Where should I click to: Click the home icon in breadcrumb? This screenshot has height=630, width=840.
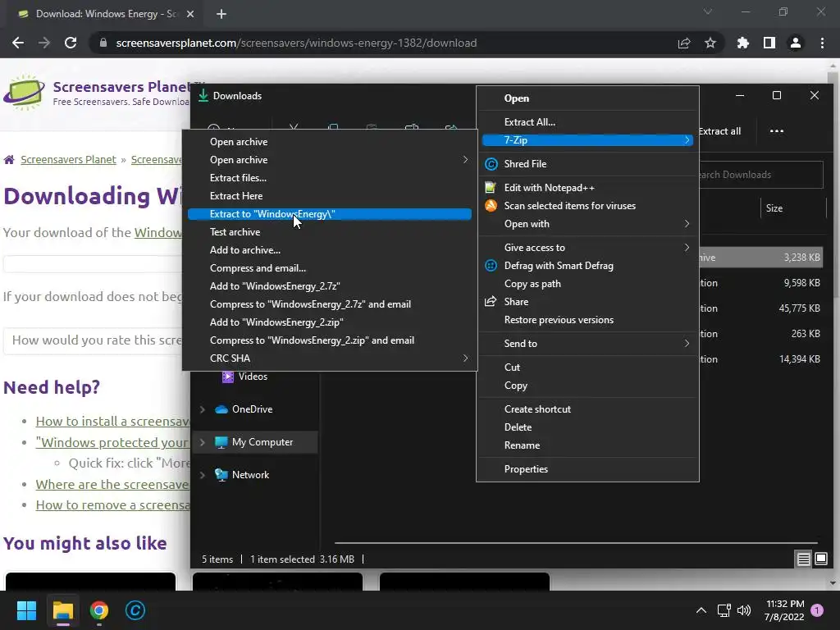9,160
